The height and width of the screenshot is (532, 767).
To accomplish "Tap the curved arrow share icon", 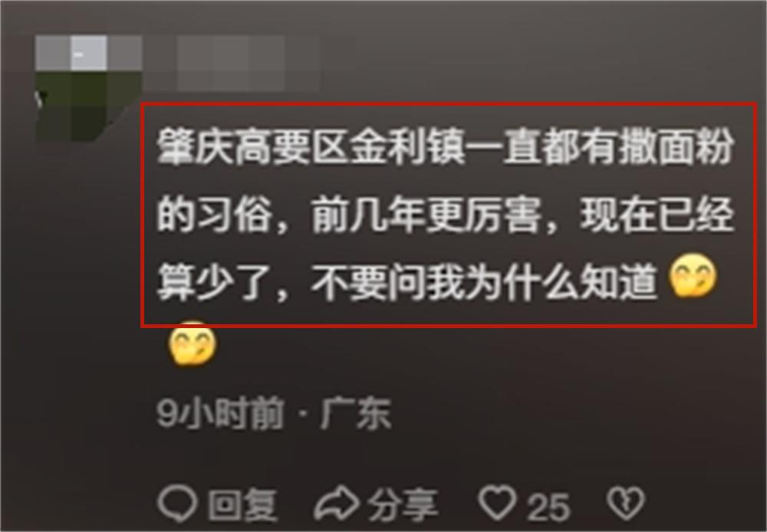I will [x=337, y=504].
